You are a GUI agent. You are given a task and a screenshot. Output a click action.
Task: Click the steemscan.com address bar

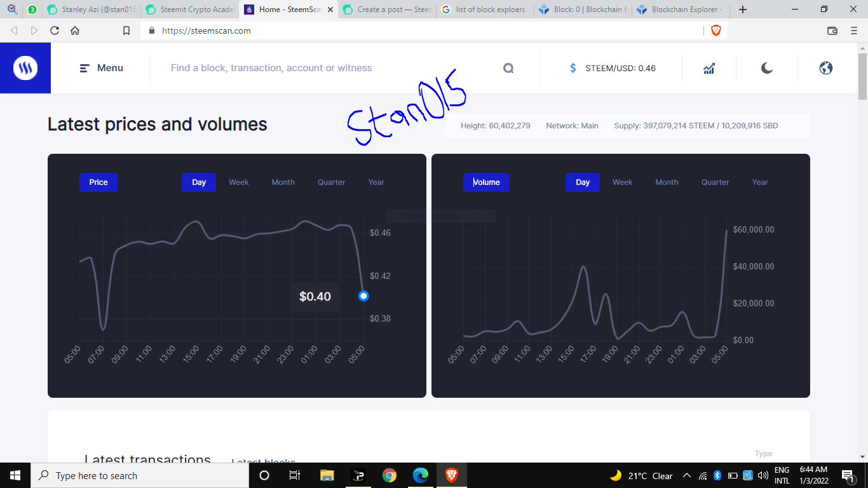[419, 30]
